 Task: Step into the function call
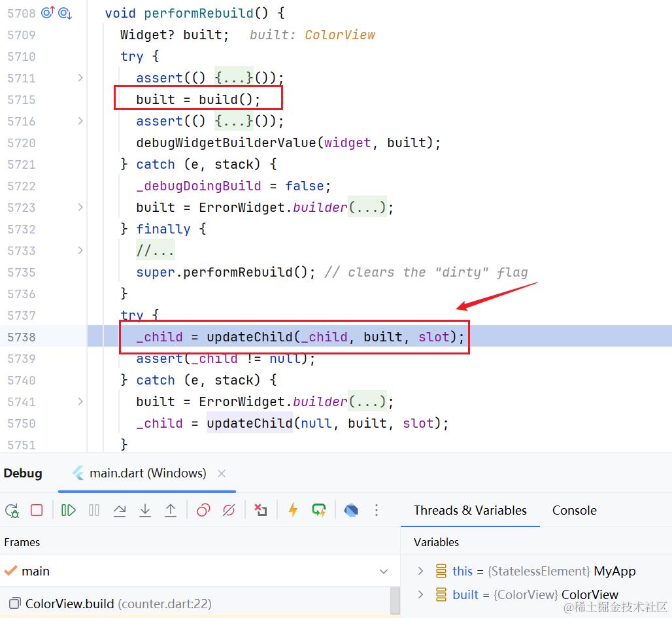pyautogui.click(x=145, y=510)
